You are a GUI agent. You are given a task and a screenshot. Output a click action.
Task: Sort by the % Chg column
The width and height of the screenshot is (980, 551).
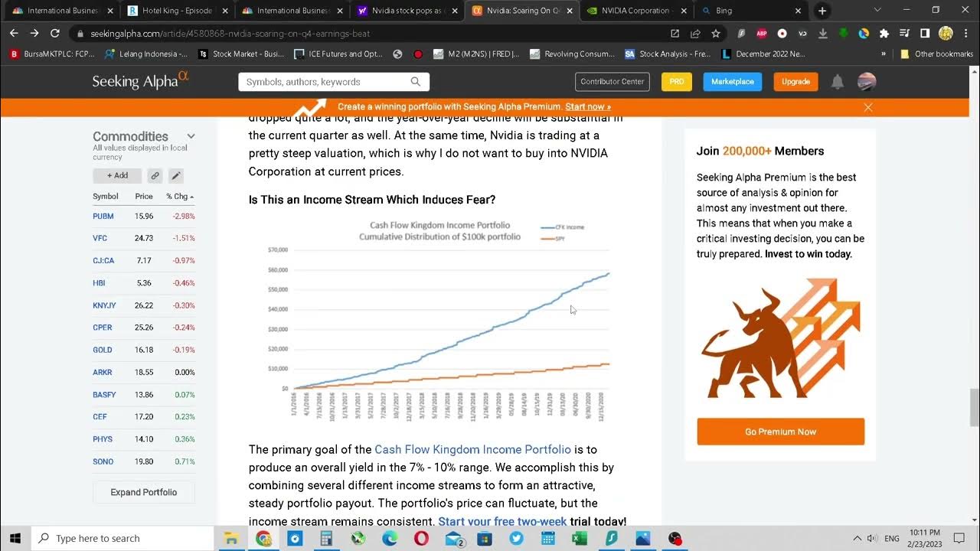pos(180,197)
